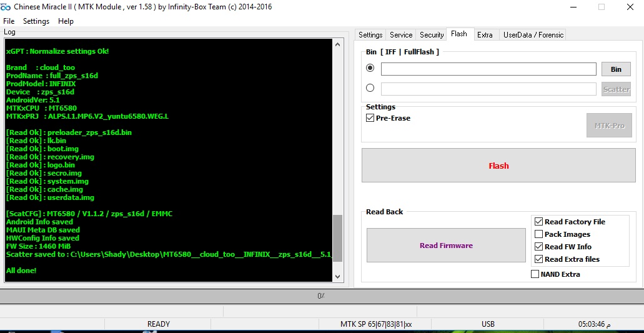Click the 'xGPT : Normalize settings Ok!' log line
The height and width of the screenshot is (333, 644).
coord(57,51)
